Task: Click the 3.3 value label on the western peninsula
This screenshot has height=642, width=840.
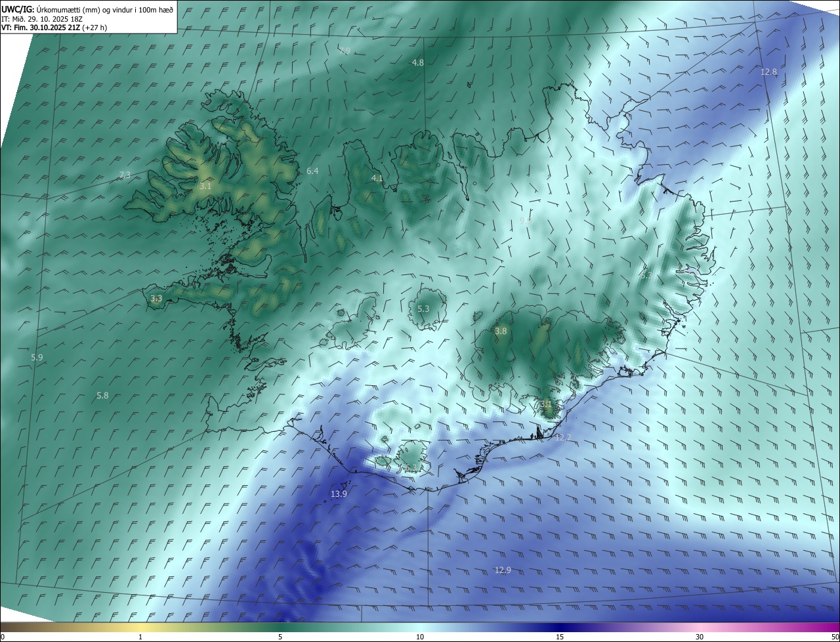Action: click(156, 299)
